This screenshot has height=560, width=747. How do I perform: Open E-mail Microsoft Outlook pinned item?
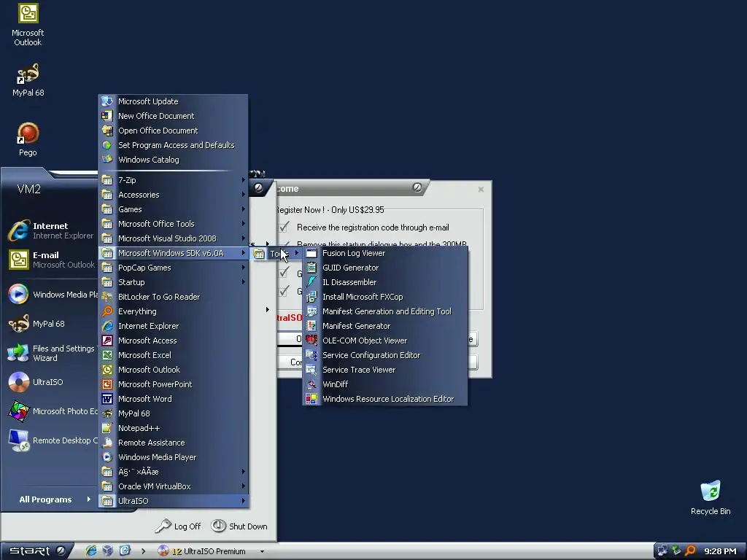pos(50,260)
